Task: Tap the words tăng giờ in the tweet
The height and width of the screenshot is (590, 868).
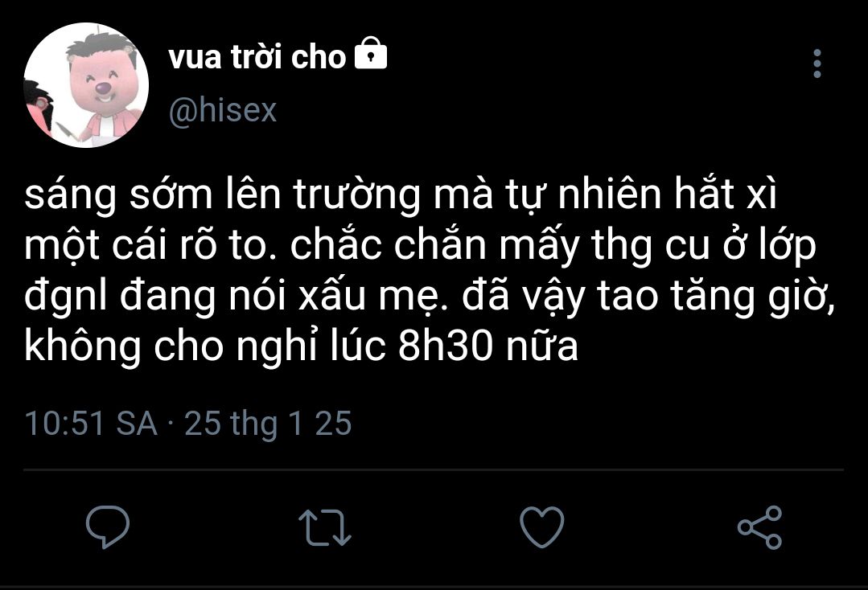Action: 754,296
